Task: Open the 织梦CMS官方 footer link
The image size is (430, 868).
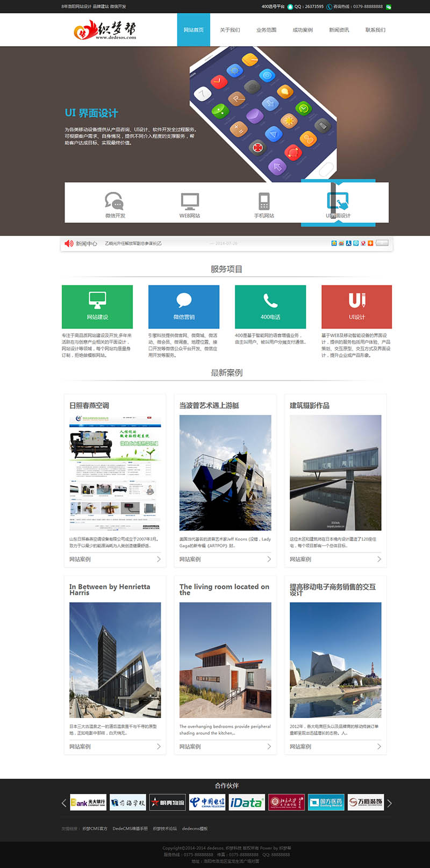Action: pyautogui.click(x=95, y=828)
